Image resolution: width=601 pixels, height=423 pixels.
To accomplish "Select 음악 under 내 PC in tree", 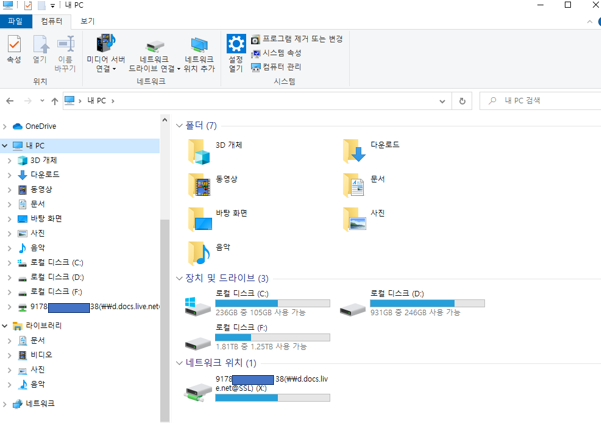I will coord(32,248).
